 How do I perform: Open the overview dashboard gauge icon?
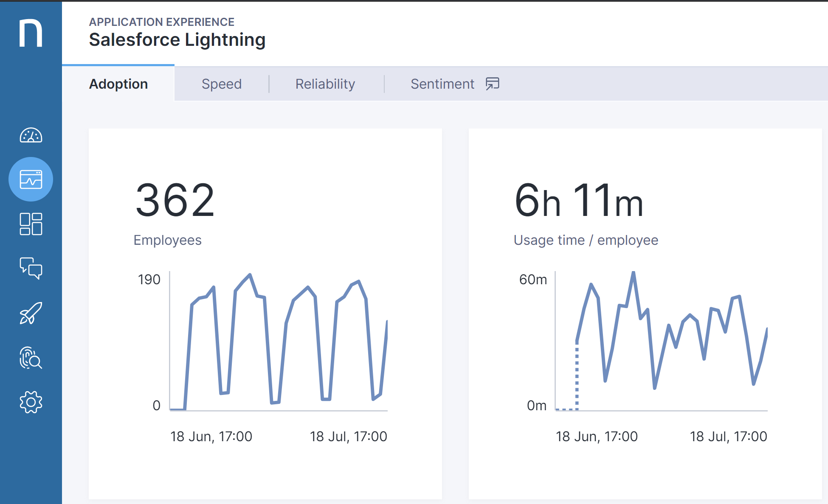click(x=31, y=135)
